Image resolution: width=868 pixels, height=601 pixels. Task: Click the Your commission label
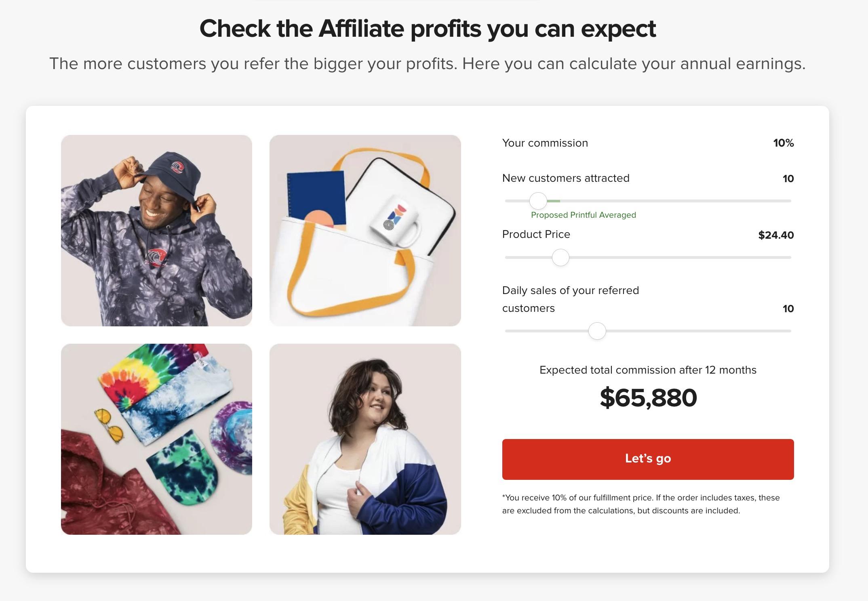tap(545, 143)
